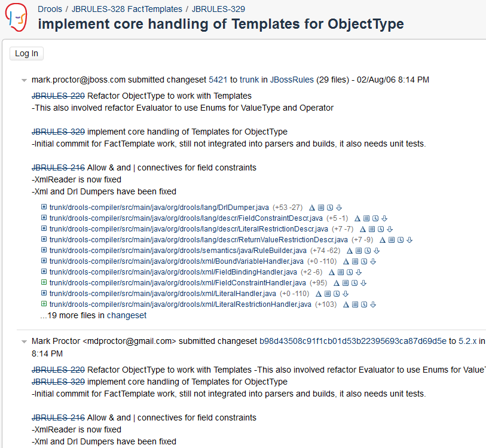This screenshot has height=448, width=486.
Task: Collapse the changeset 5421 entry
Action: [x=24, y=80]
